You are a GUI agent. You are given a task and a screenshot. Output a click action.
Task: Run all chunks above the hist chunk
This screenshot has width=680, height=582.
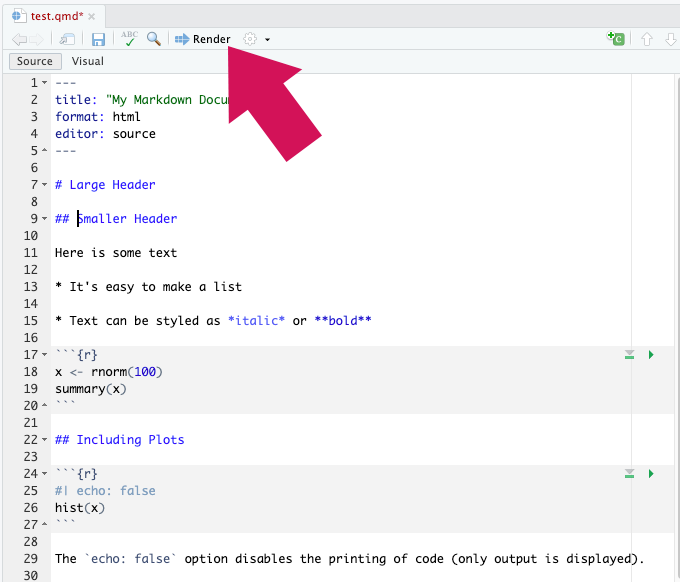629,473
